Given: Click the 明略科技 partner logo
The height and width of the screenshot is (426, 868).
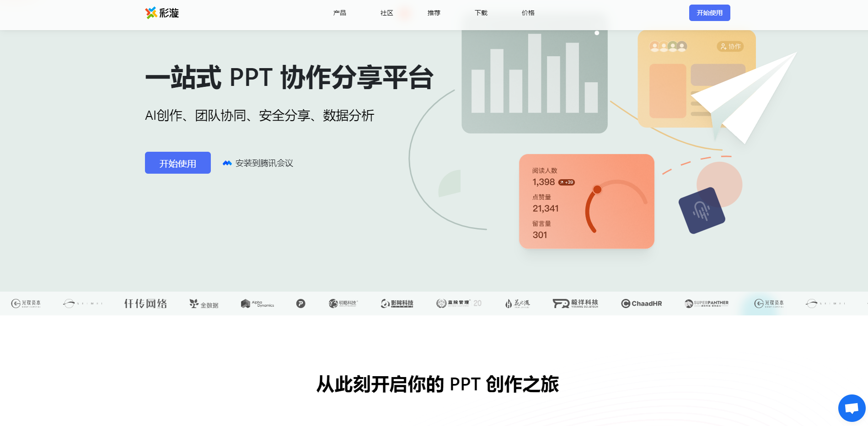Looking at the screenshot, I should [344, 303].
